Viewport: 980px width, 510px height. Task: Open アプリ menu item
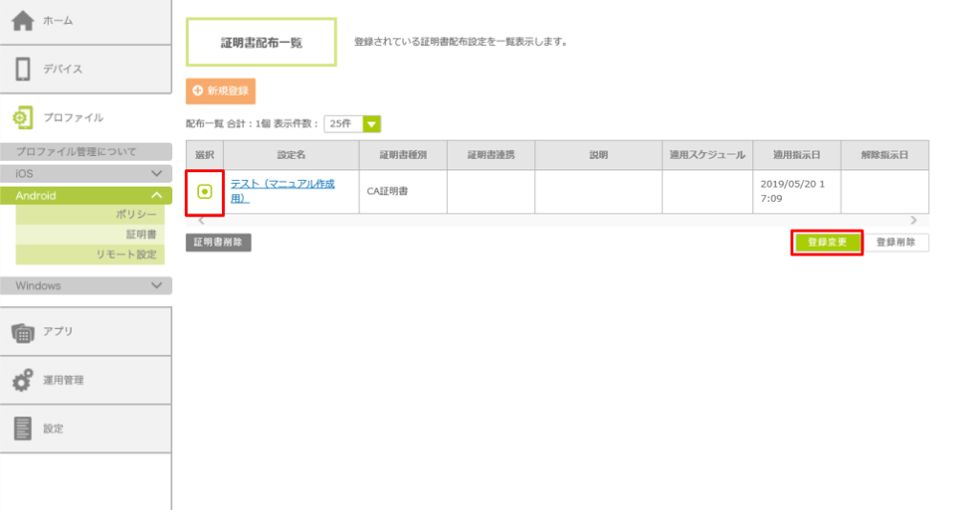(85, 331)
